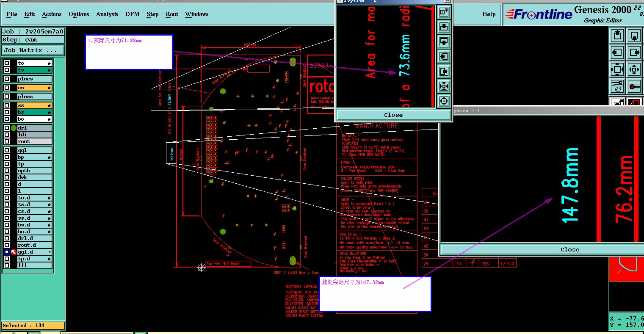The image size is (644, 334).
Task: Click popview 2 previous-window icon at top
Action: pyautogui.click(x=444, y=12)
